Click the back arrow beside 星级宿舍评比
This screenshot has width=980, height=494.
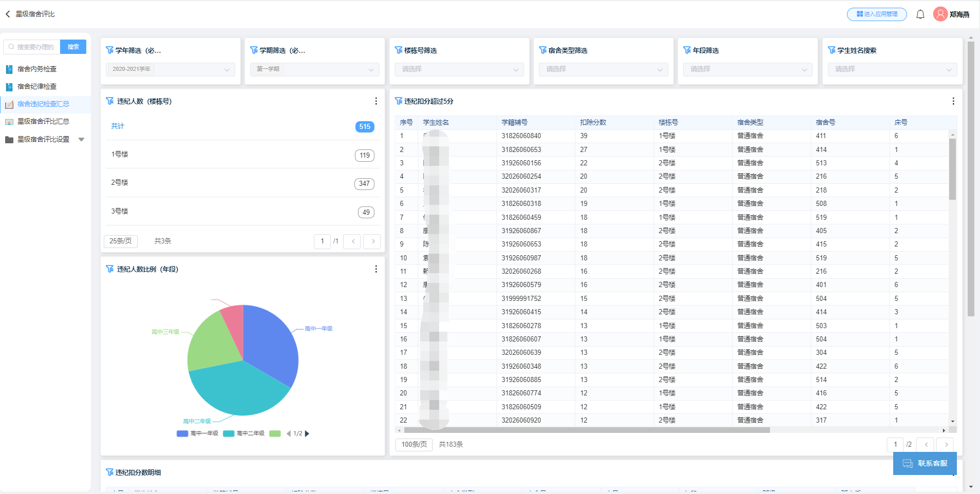8,14
